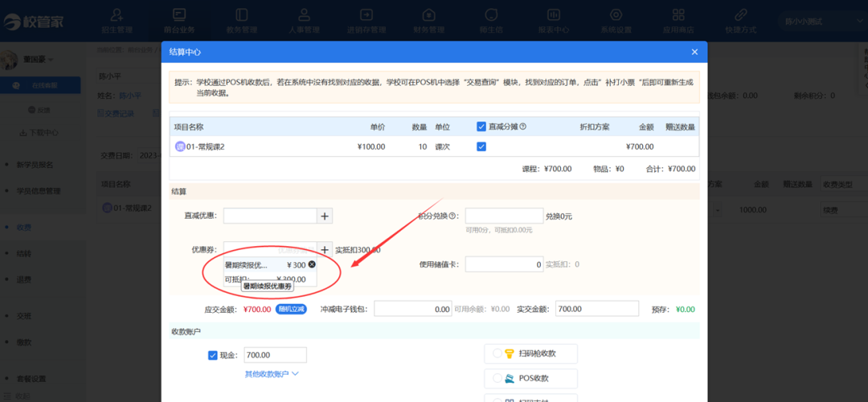
Task: Toggle 直减分摊 header checkbox
Action: (x=481, y=127)
